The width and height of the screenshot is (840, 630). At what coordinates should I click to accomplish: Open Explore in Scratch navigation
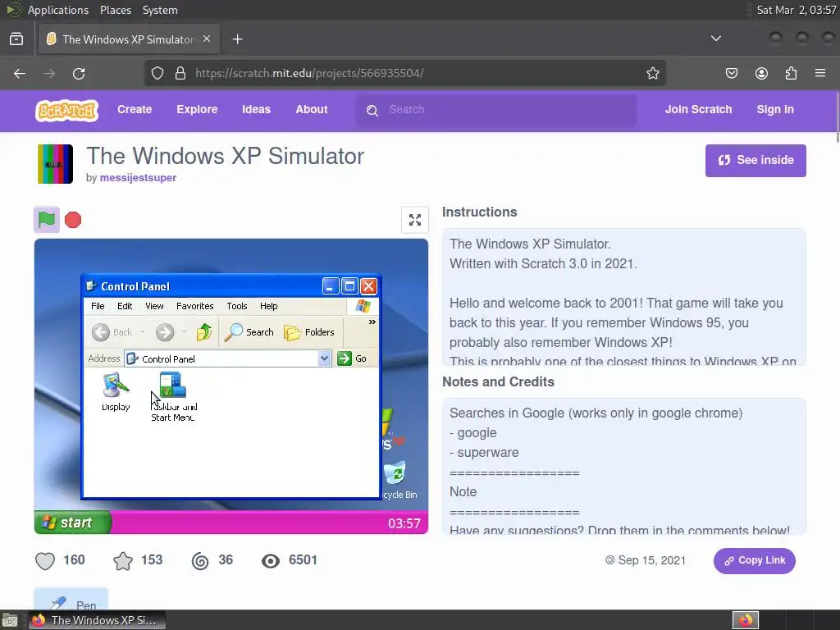point(197,109)
